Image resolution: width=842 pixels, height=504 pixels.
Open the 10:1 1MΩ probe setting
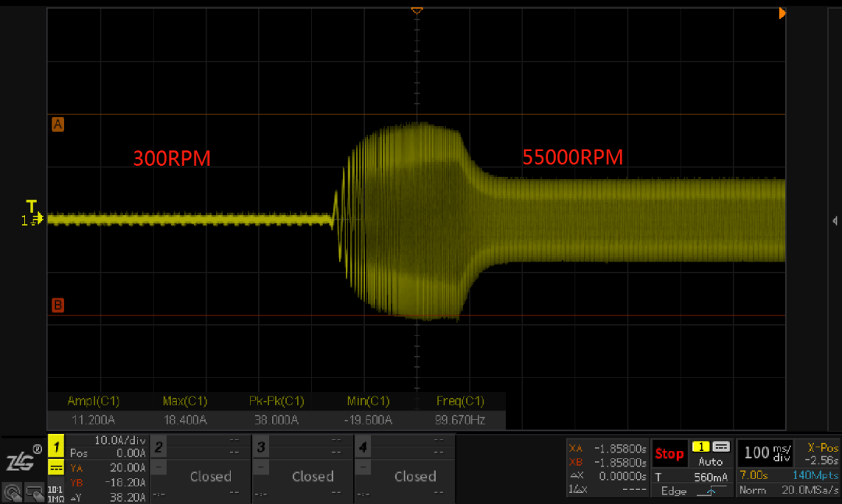coord(56,494)
